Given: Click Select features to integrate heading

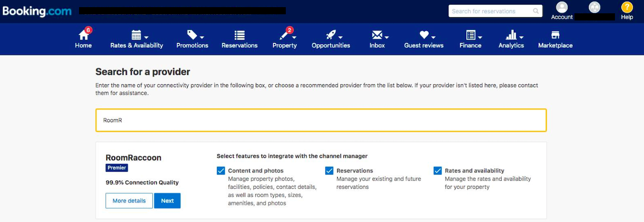Looking at the screenshot, I should (x=292, y=156).
